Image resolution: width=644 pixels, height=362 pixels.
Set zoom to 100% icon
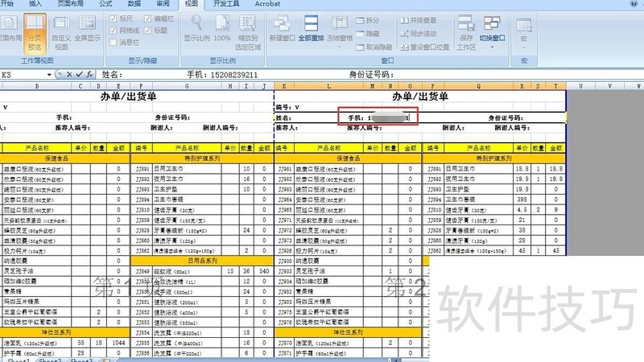tap(222, 23)
